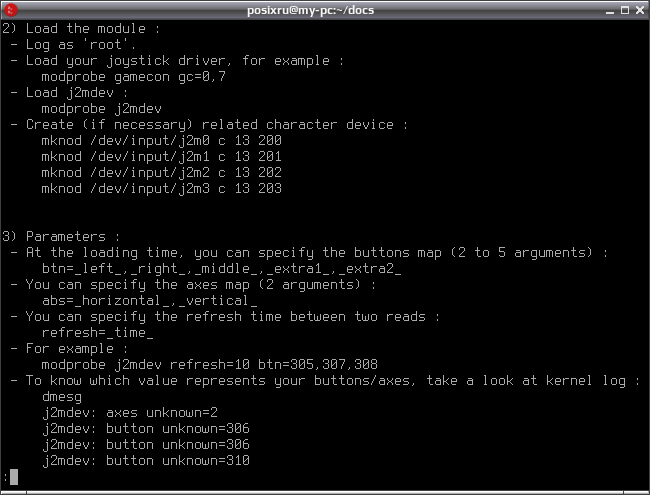This screenshot has width=650, height=495.
Task: Click the 'refresh=_time_' parameter line
Action: [x=97, y=332]
